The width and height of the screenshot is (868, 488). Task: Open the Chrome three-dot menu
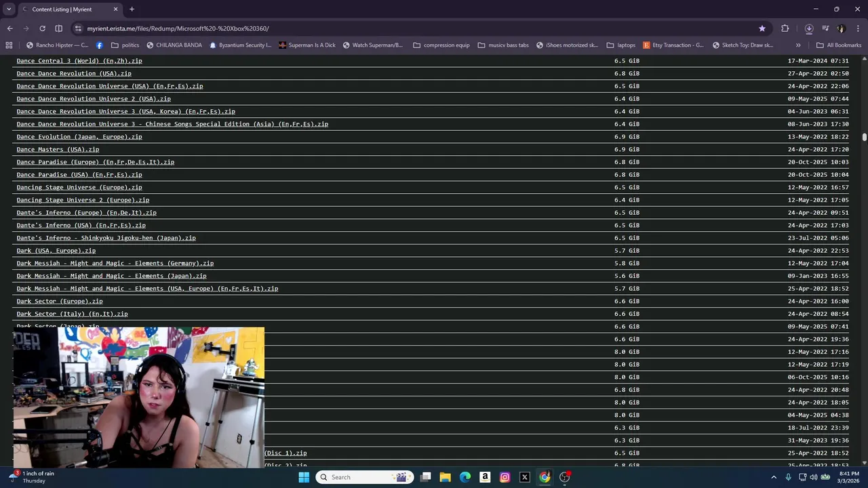[859, 28]
